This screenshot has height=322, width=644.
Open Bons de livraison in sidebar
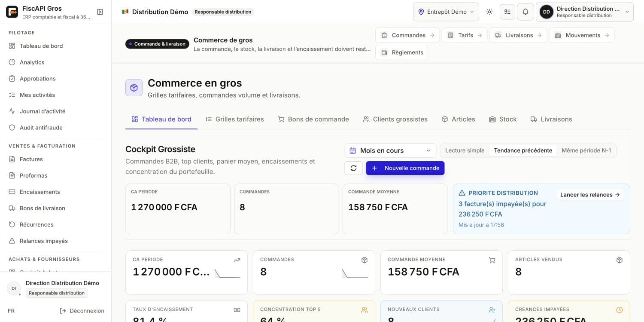[56, 208]
